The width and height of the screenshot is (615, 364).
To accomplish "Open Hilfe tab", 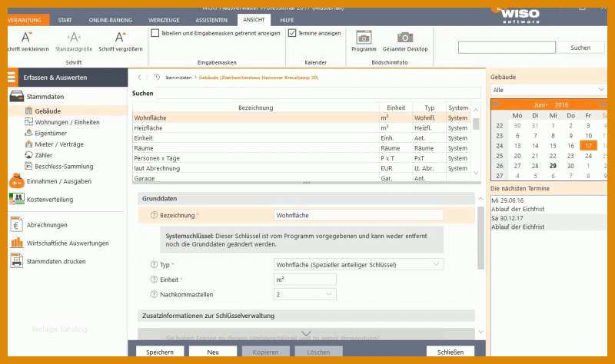I will [287, 20].
